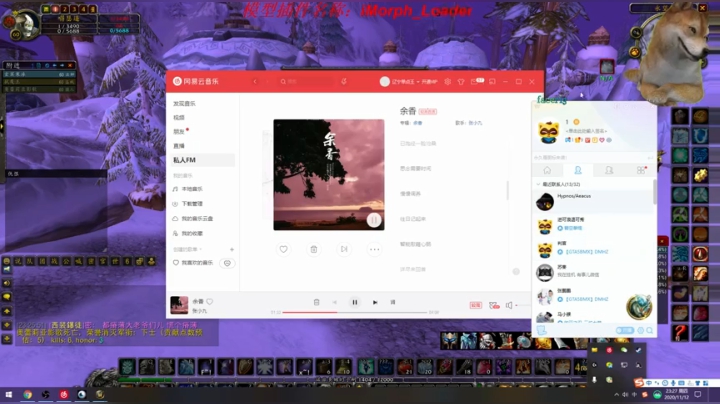
Task: Expand the account name dropdown in NetEase header
Action: pos(418,82)
